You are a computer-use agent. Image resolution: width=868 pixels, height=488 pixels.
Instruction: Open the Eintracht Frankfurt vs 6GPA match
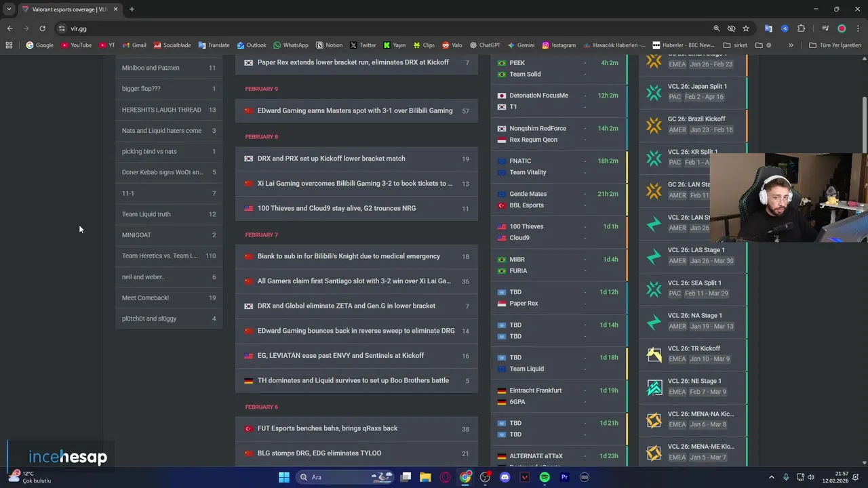pyautogui.click(x=559, y=396)
